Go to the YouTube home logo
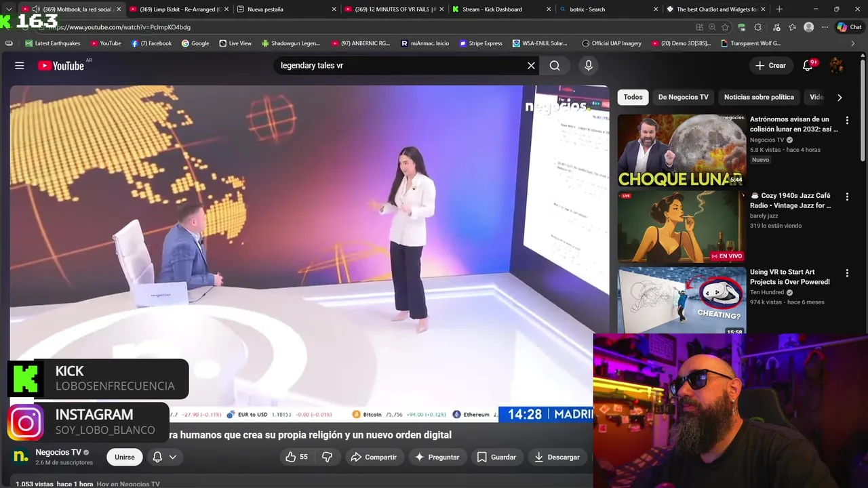Image resolution: width=868 pixels, height=488 pixels. coord(60,66)
